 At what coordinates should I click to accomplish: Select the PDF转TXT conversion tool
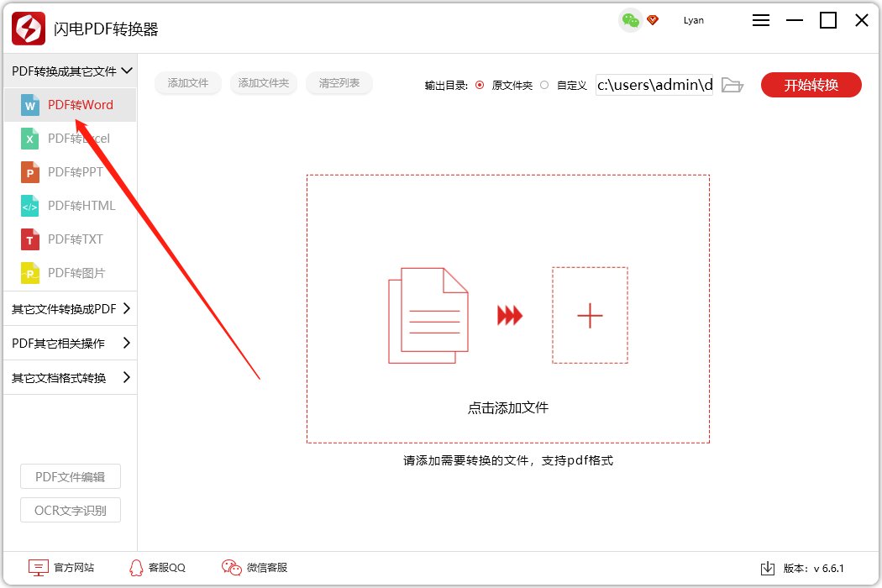coord(76,239)
